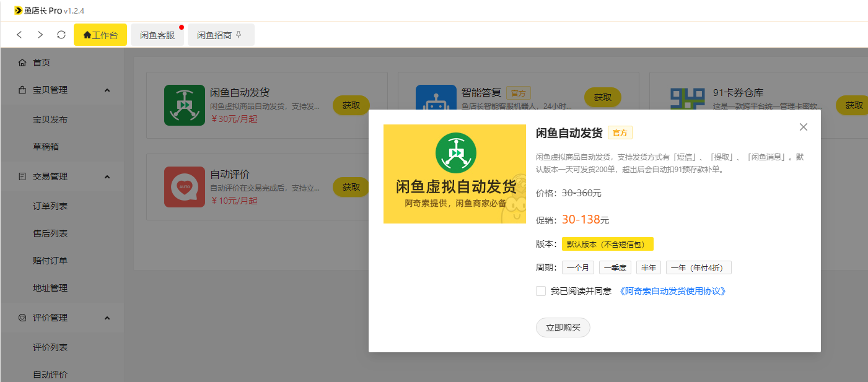
Task: Open the 工作台 home tab
Action: tap(100, 35)
